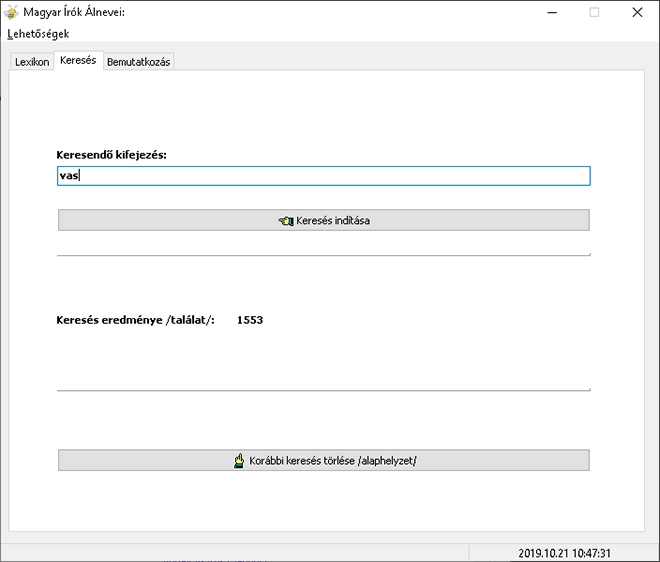
Task: Click the pointing hand icon on search button
Action: [x=286, y=221]
